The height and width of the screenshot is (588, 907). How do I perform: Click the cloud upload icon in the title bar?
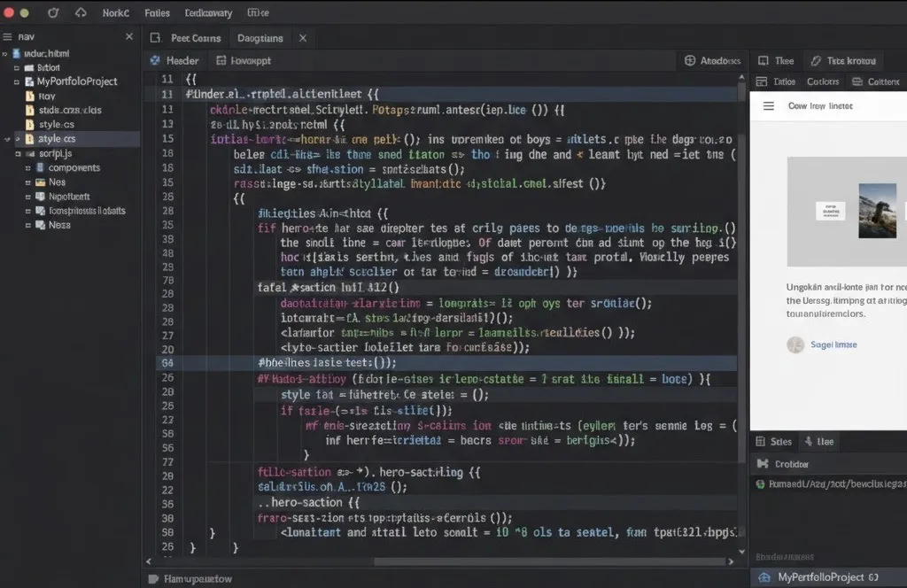coord(81,13)
